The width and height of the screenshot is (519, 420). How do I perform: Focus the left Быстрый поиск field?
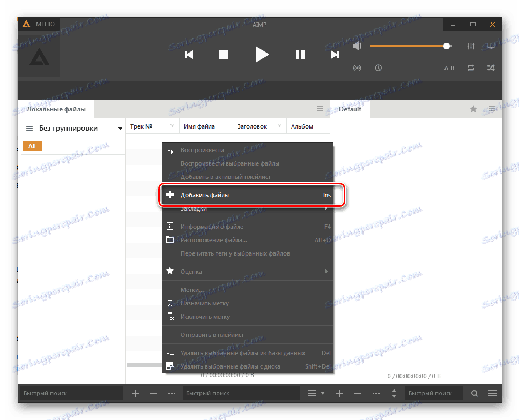[71, 393]
